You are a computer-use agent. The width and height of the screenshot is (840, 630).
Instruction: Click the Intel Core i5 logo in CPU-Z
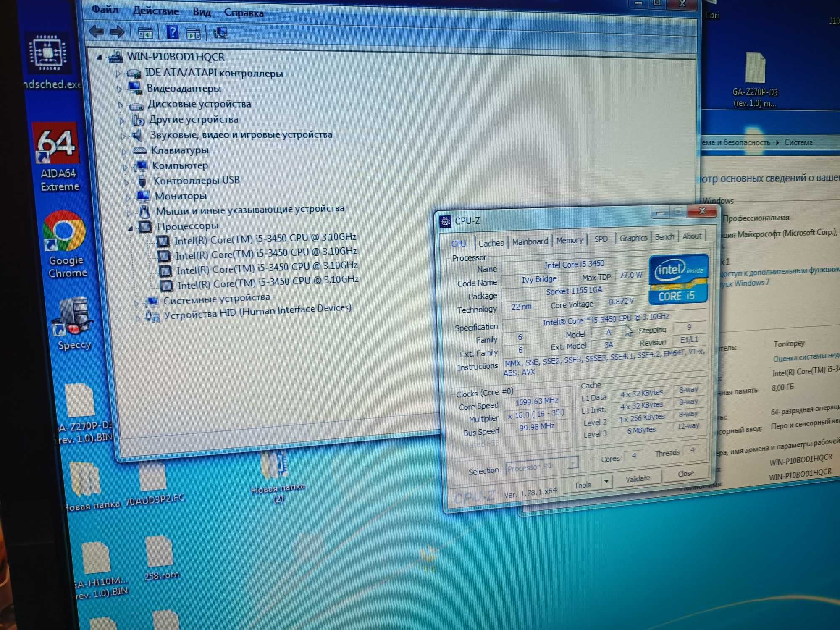click(x=678, y=279)
